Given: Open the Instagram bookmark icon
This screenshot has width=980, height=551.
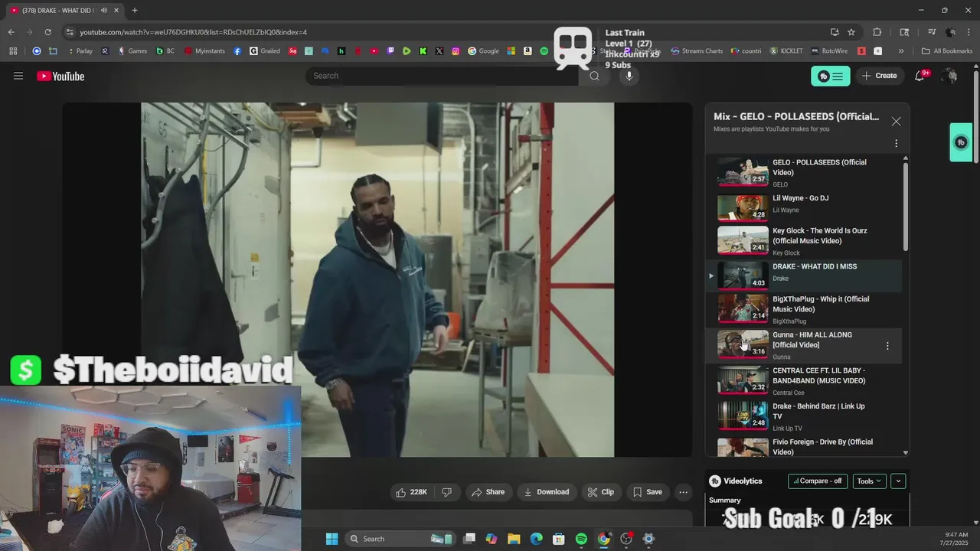Looking at the screenshot, I should 456,51.
